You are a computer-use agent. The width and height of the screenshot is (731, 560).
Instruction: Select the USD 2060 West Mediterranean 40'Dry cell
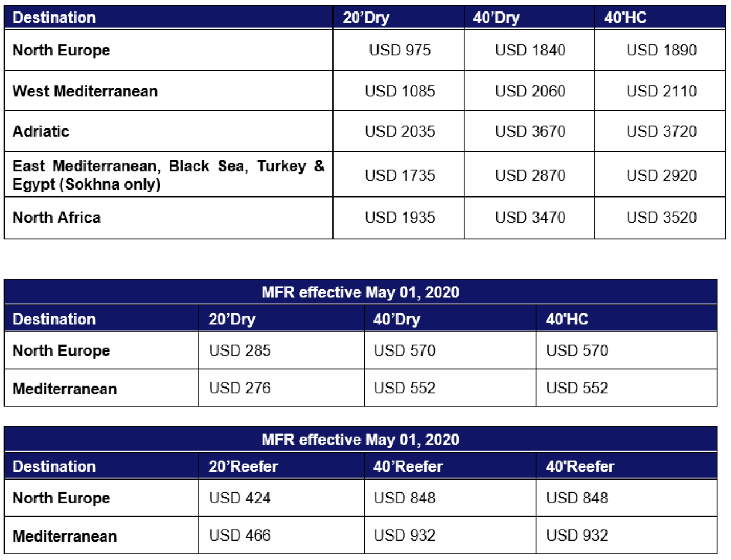point(529,91)
